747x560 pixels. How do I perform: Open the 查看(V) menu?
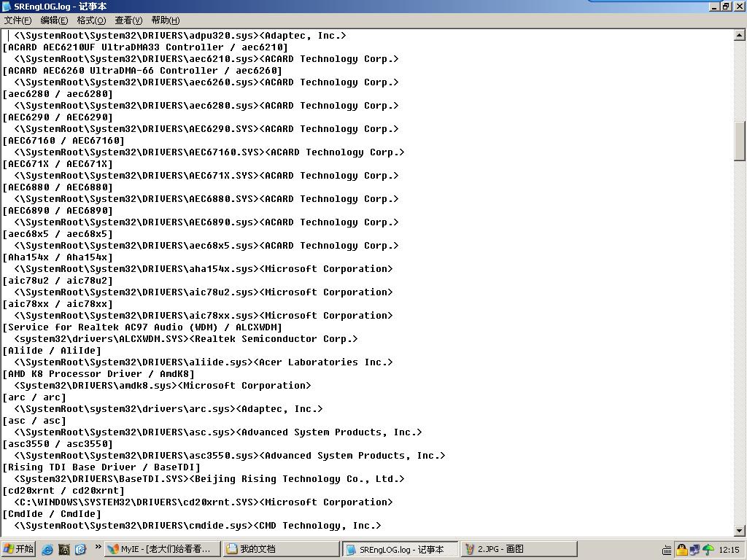pos(128,20)
